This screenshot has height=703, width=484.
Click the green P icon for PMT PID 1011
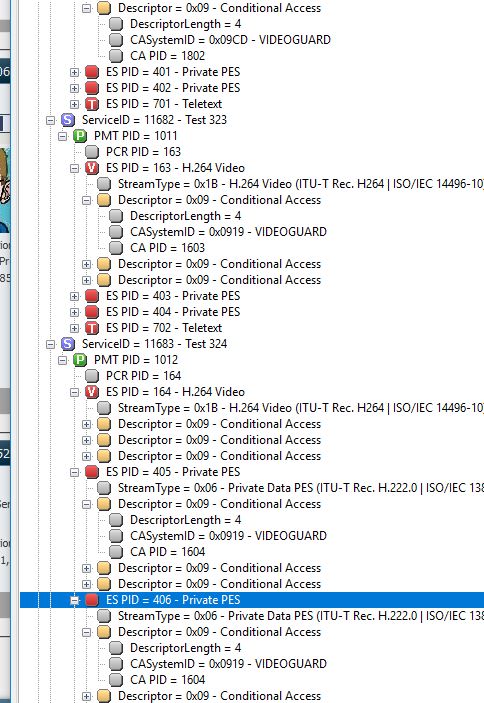tap(80, 136)
